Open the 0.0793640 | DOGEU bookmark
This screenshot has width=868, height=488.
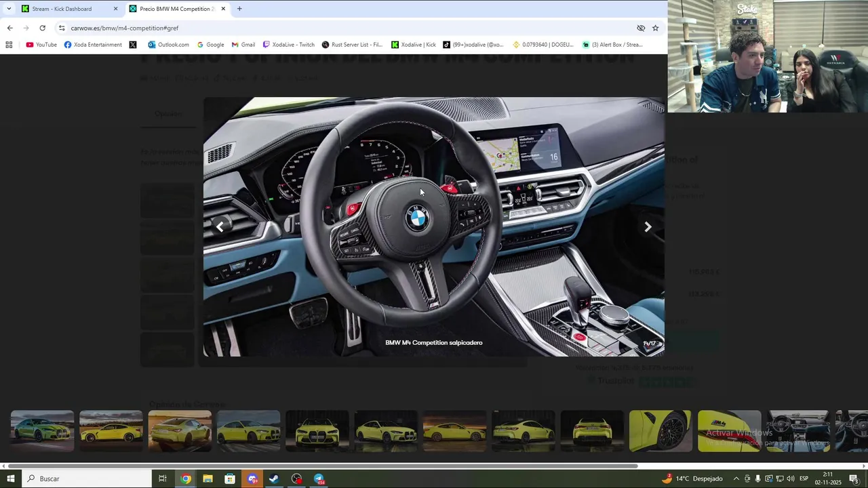click(x=543, y=45)
